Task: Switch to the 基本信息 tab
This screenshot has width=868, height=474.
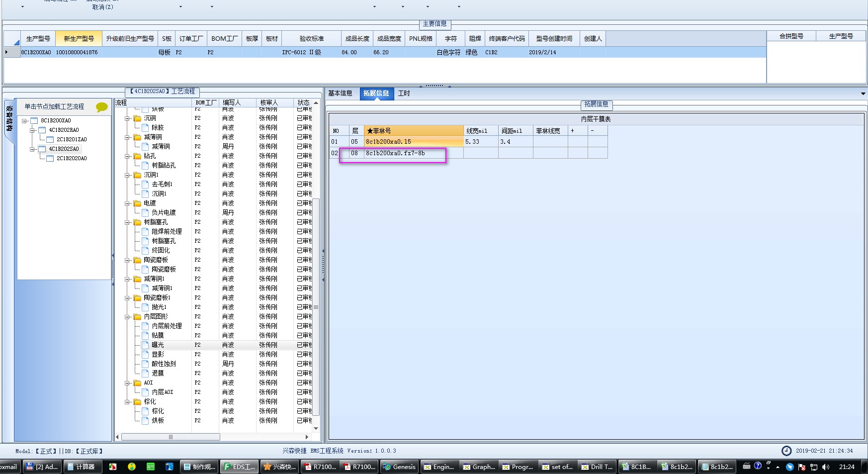Action: [x=341, y=94]
